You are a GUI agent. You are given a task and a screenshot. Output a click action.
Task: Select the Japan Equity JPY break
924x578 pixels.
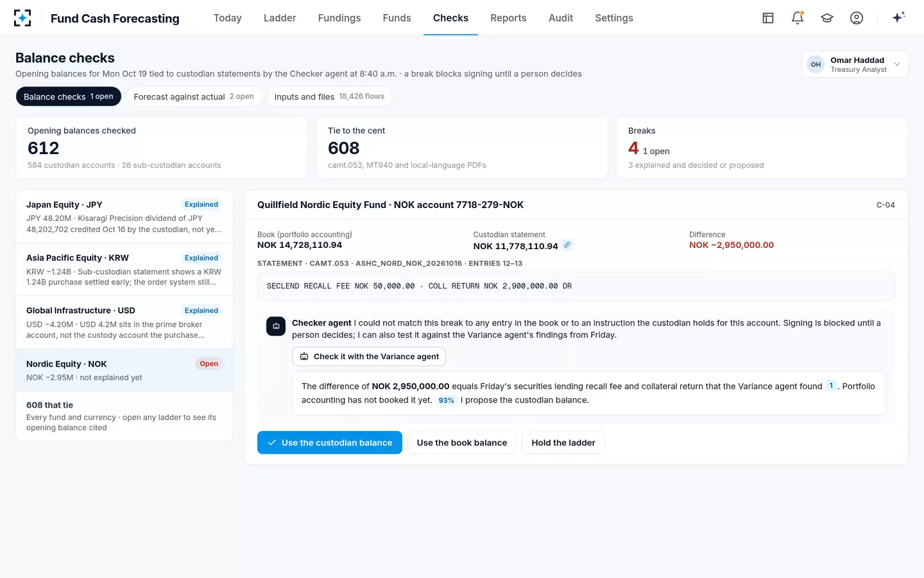(124, 216)
